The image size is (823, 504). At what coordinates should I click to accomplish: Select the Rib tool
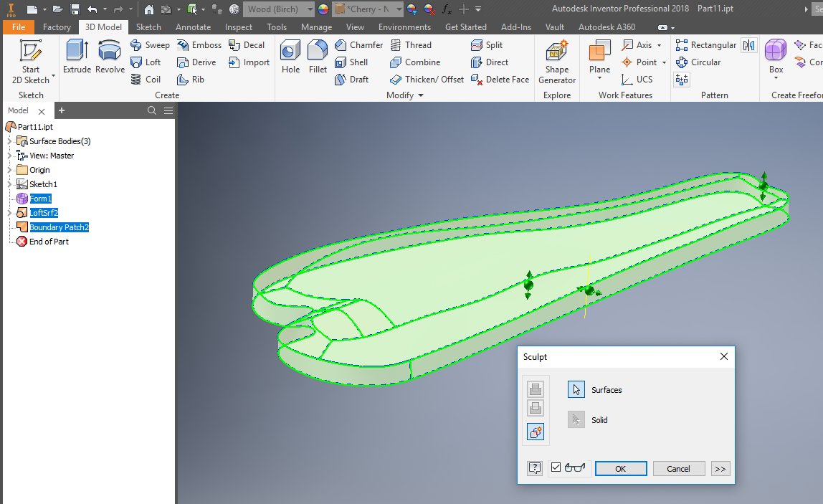[x=191, y=80]
